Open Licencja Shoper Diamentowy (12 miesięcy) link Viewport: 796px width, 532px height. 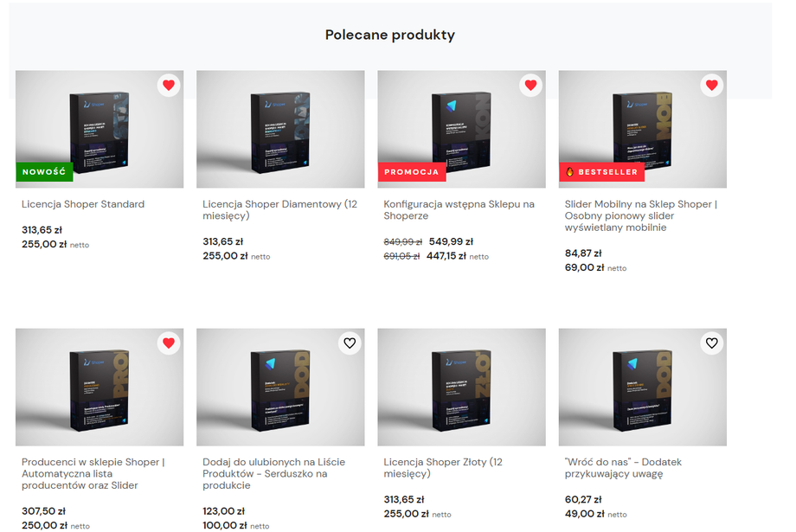pos(279,209)
